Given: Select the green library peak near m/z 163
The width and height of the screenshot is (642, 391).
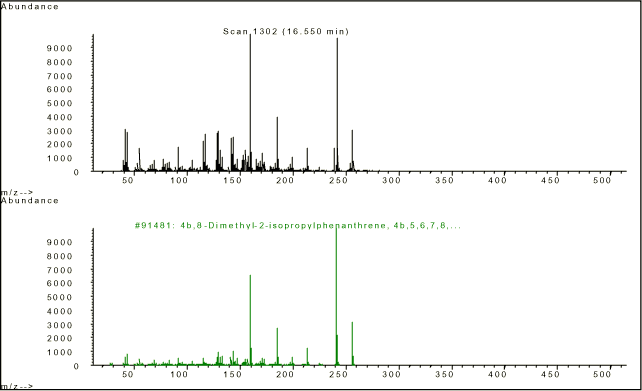Looking at the screenshot, I should (250, 320).
